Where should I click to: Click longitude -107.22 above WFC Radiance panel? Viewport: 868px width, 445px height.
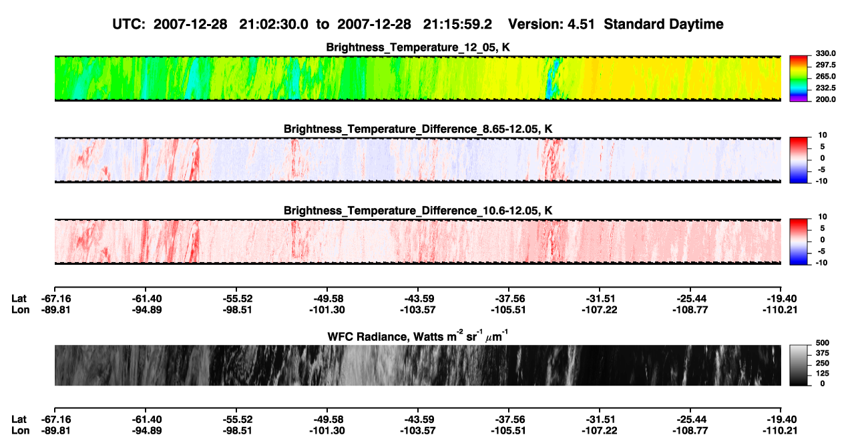pyautogui.click(x=600, y=310)
